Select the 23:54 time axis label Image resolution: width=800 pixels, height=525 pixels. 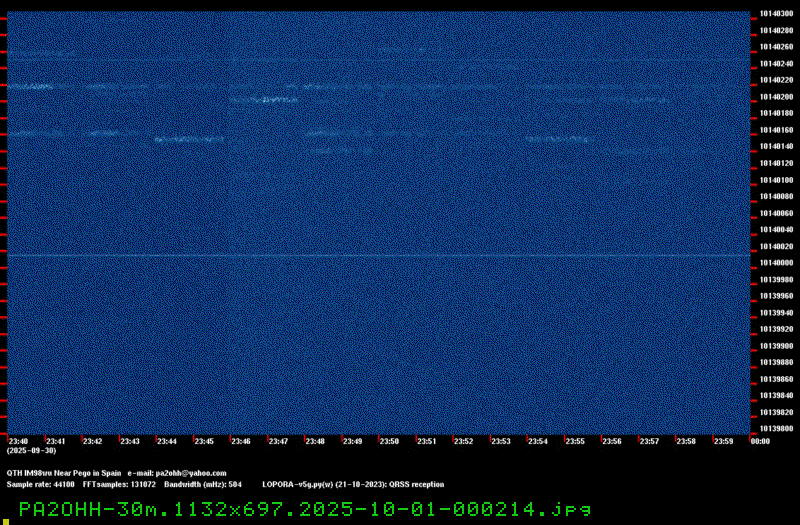coord(537,441)
